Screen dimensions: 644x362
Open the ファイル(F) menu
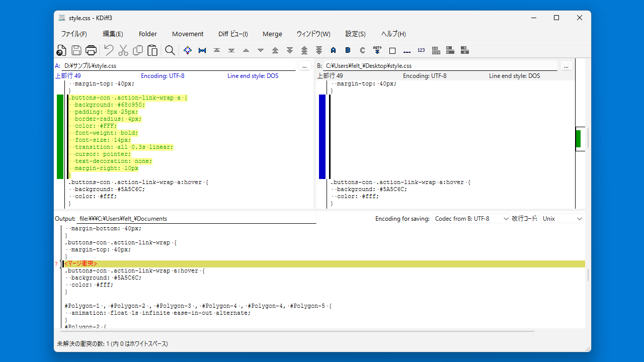(74, 34)
